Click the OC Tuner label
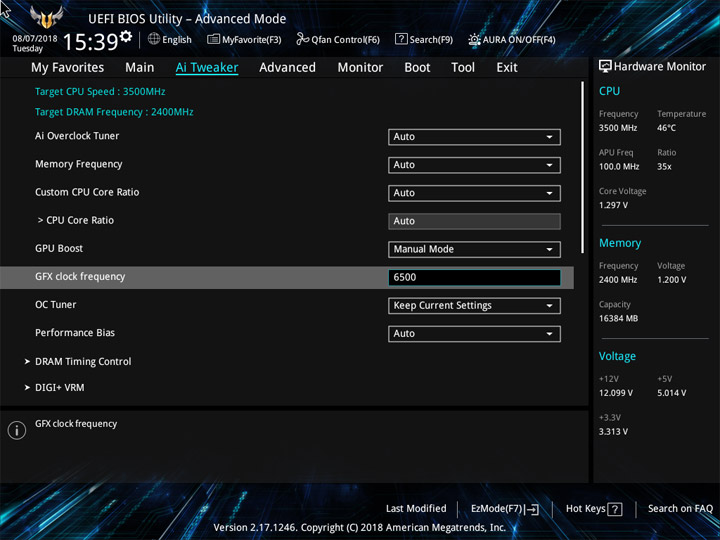This screenshot has height=540, width=720. point(56,304)
